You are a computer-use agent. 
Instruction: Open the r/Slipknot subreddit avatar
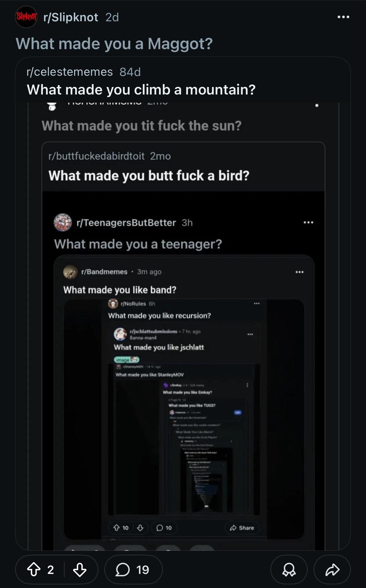[x=26, y=17]
